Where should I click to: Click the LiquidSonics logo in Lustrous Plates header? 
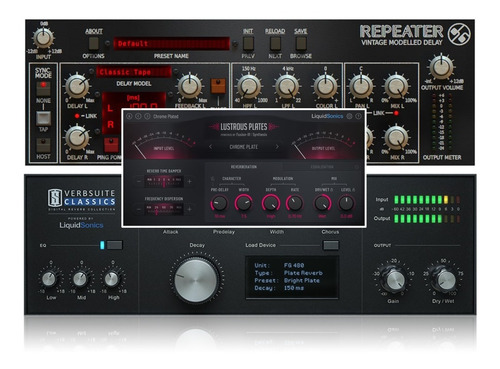(x=327, y=116)
